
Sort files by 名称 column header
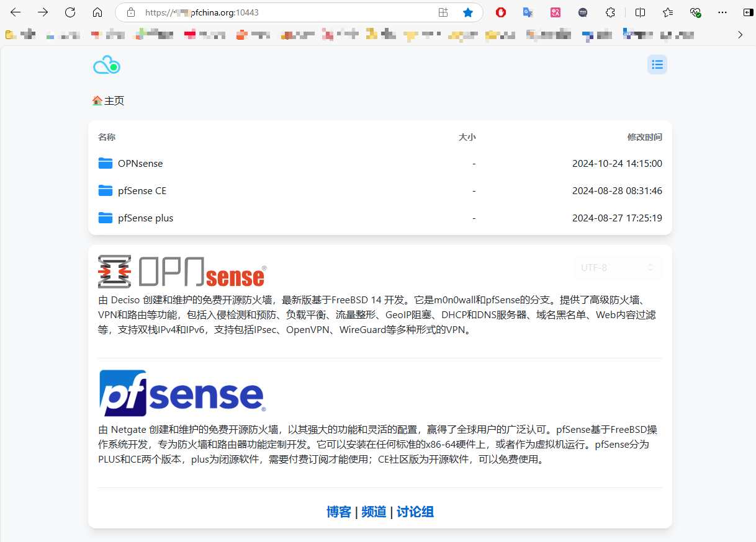107,137
